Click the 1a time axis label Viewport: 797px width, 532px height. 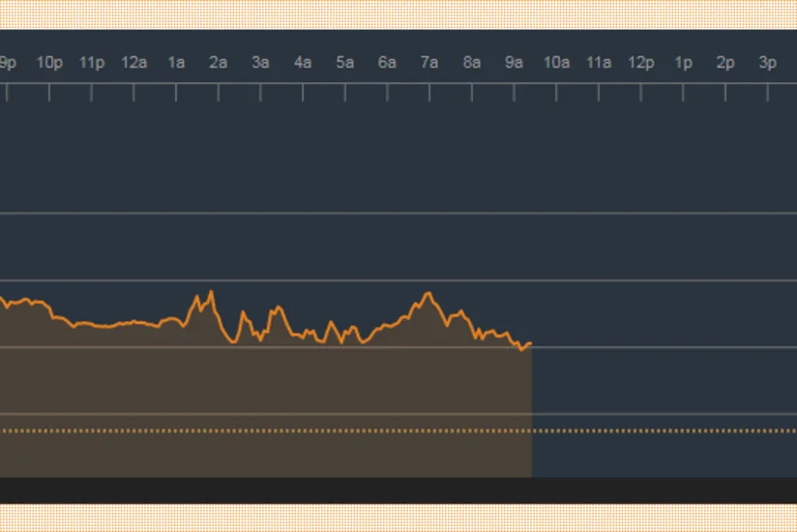[x=176, y=63]
